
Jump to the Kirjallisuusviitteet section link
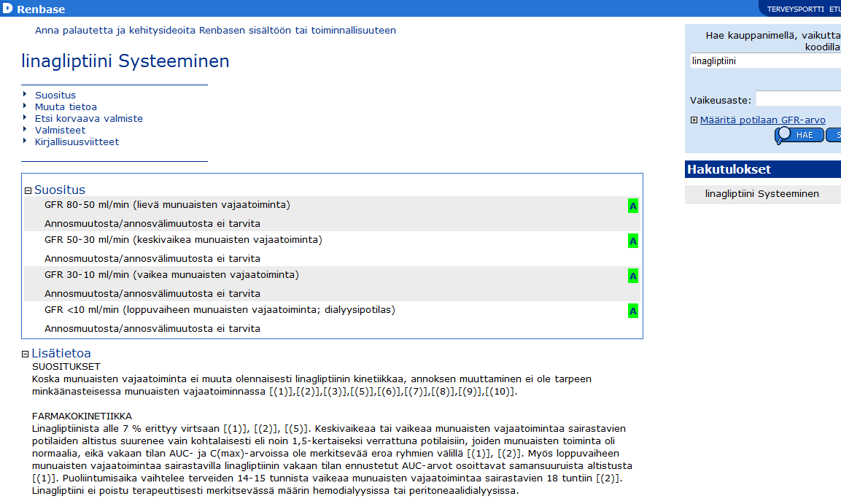77,142
